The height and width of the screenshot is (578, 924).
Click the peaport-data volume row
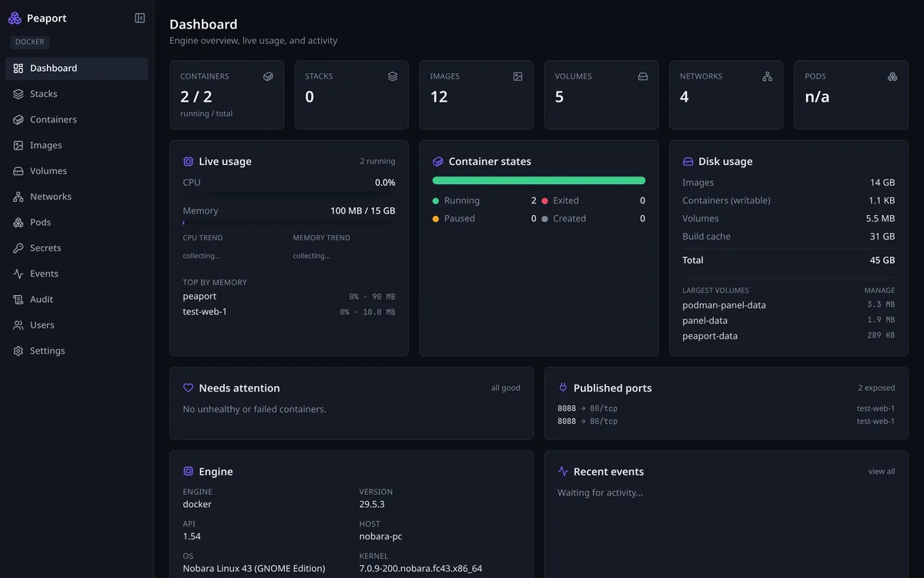coord(788,336)
